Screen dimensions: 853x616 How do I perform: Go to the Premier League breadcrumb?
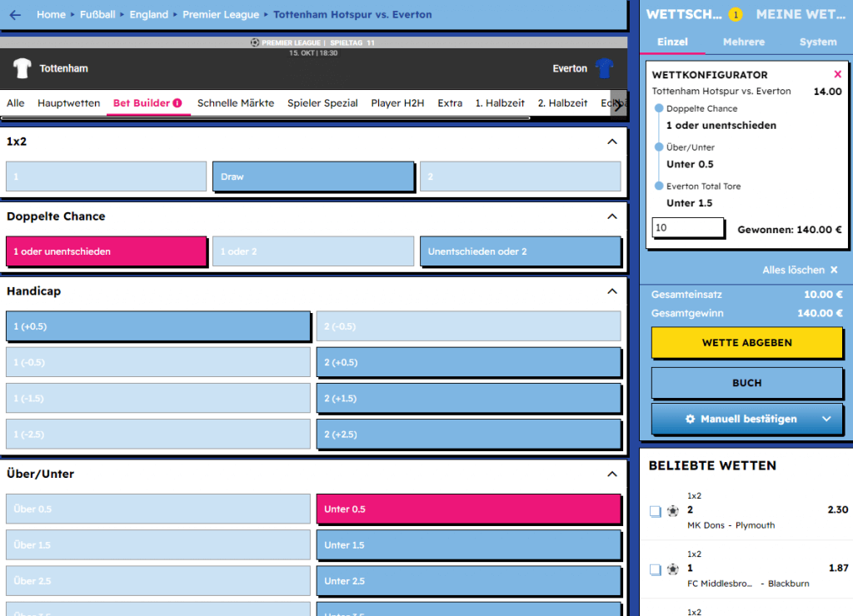click(x=221, y=15)
